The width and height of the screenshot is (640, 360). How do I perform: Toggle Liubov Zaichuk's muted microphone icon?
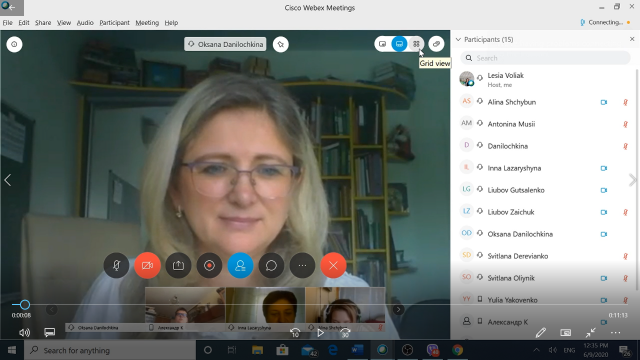625,212
